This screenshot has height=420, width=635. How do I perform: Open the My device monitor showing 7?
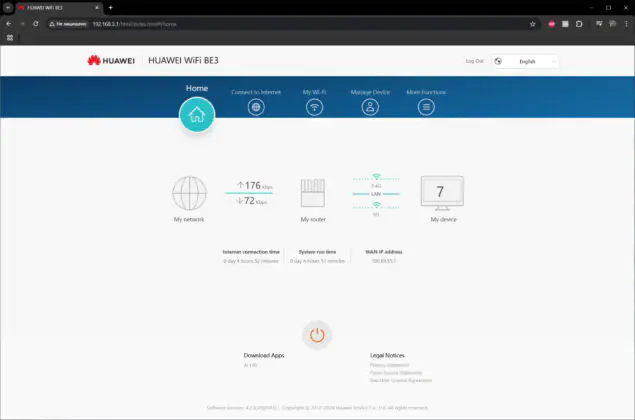[442, 193]
